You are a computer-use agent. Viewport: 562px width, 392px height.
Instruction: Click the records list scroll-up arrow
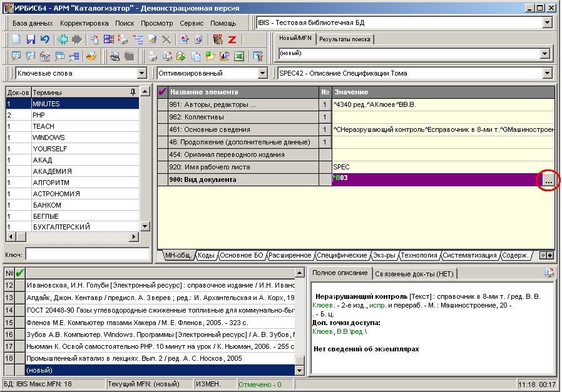coord(300,273)
